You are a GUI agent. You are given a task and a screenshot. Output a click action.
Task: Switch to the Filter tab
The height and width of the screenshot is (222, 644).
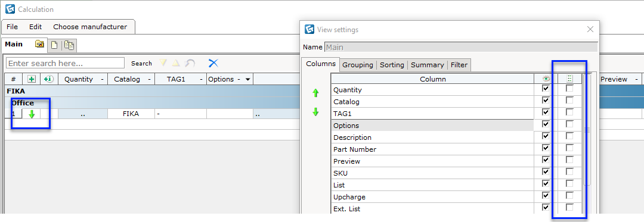point(459,65)
